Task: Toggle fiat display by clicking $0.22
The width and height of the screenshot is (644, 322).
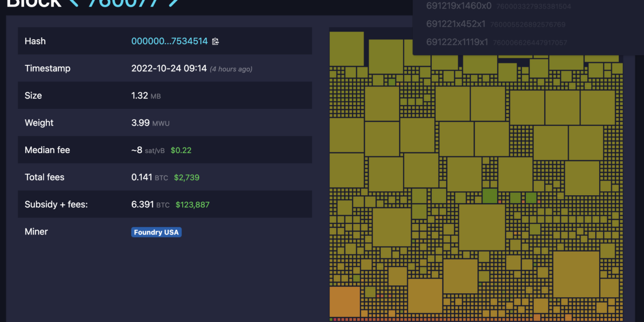Action: point(181,150)
